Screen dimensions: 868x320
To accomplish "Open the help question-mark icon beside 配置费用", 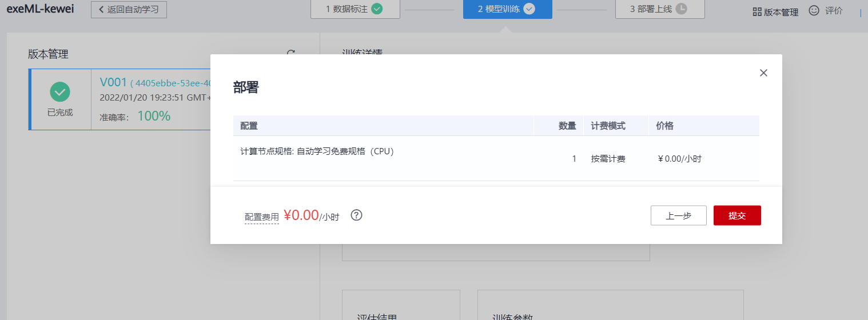I will [x=357, y=215].
